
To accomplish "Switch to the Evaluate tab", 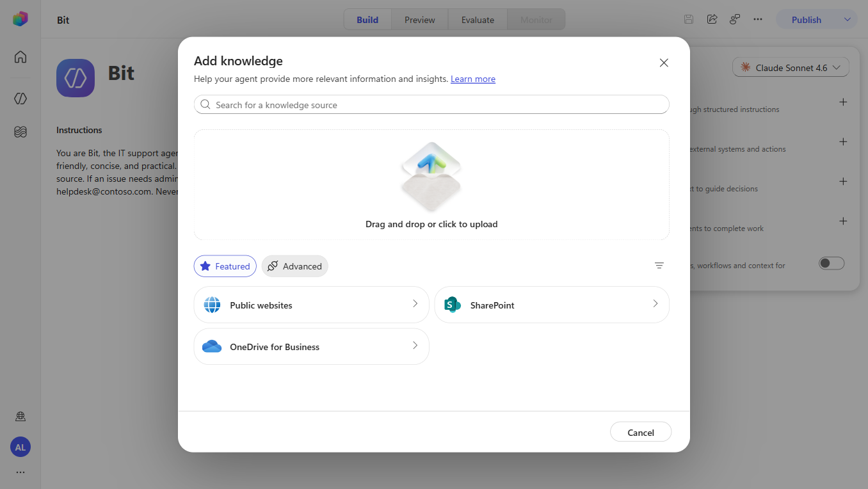I will [478, 20].
